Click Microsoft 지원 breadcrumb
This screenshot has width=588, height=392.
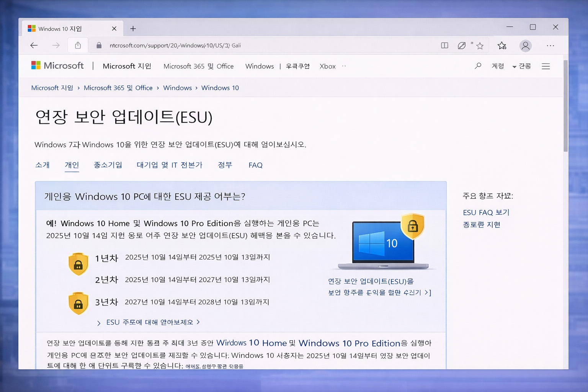(52, 88)
